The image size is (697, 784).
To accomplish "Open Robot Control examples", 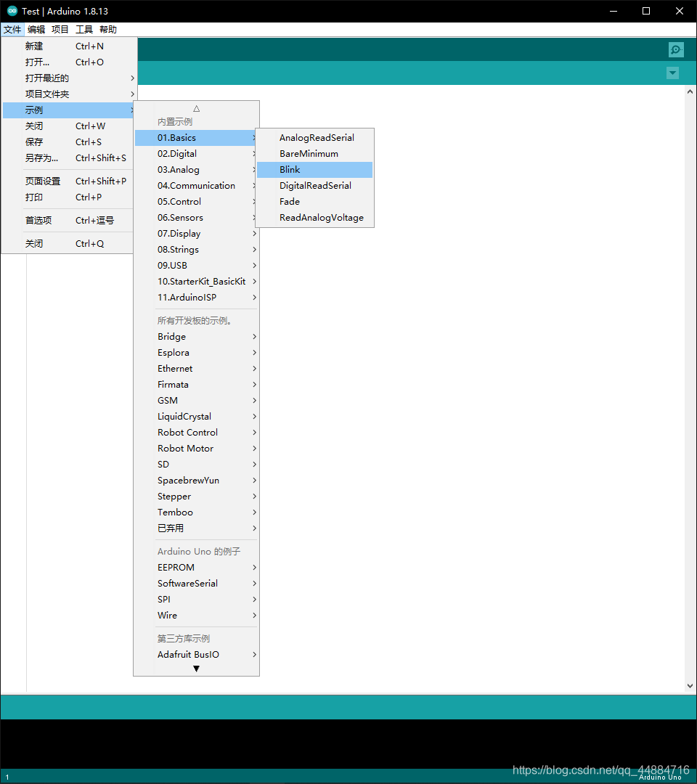I will 197,433.
